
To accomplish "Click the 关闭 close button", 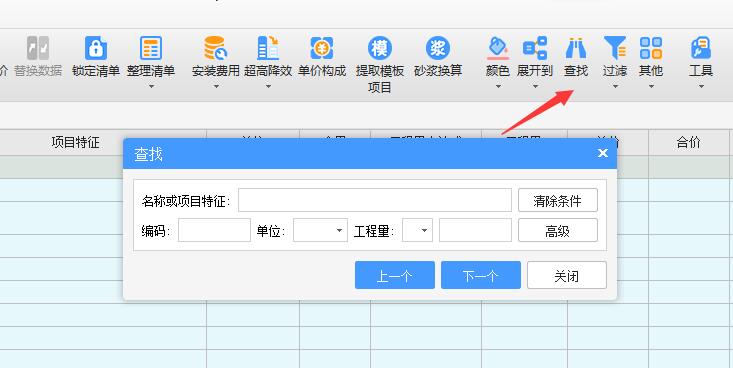I will click(x=567, y=275).
